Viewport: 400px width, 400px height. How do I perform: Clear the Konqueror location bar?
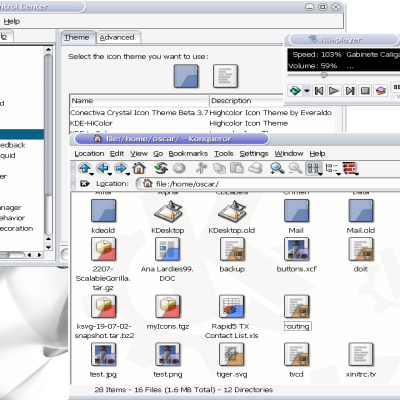pos(85,183)
